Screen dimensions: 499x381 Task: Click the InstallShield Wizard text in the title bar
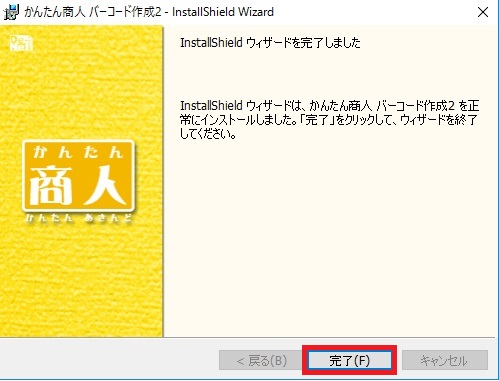(223, 12)
